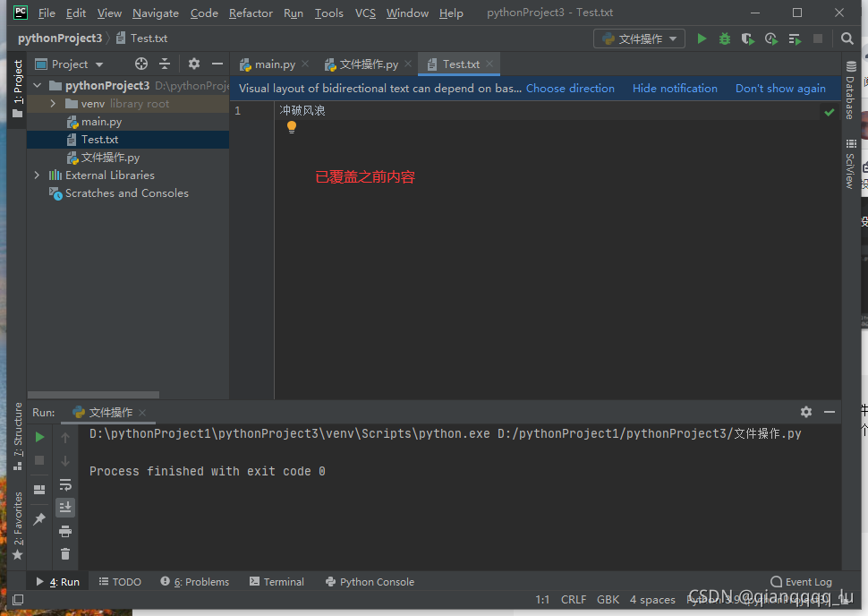Clear Run output with trash icon
868x616 pixels.
65,554
